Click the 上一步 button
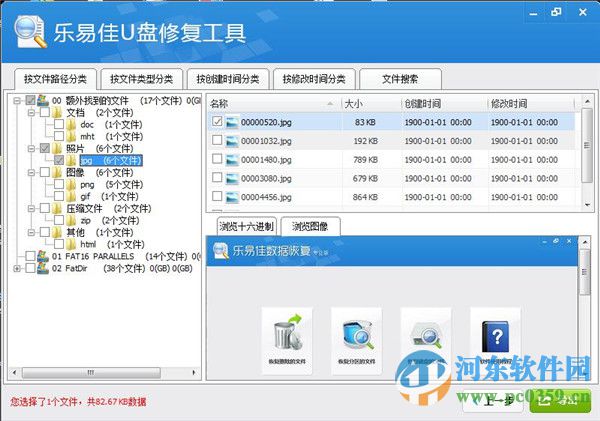The image size is (600, 421). coord(494,401)
